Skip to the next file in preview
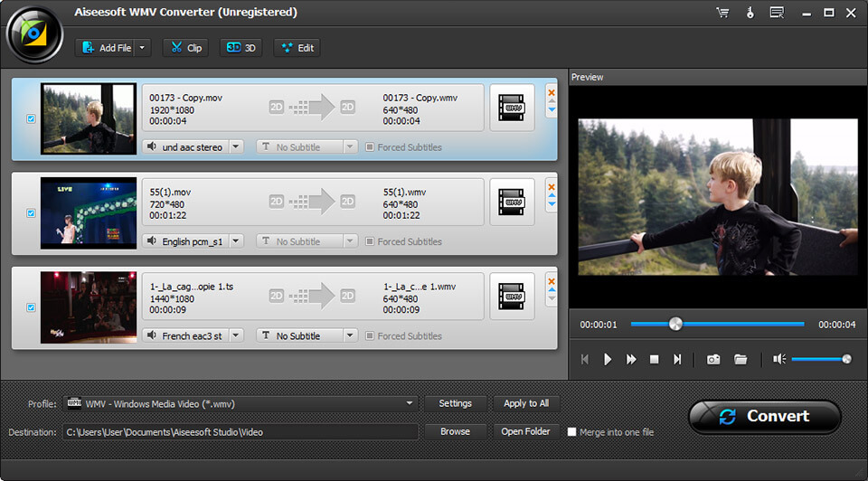Screen dimensions: 868x481 tap(677, 359)
